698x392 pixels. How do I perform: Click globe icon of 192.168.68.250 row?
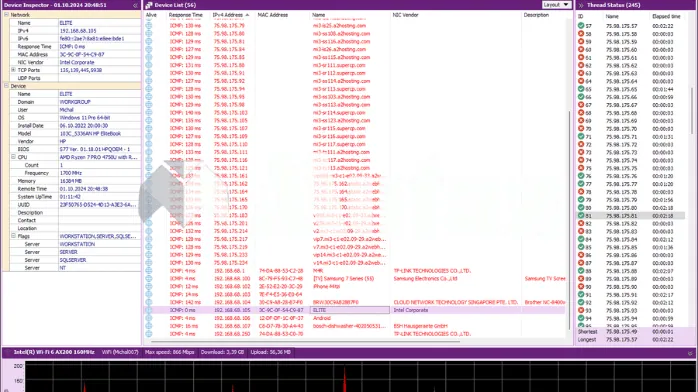[x=149, y=334]
